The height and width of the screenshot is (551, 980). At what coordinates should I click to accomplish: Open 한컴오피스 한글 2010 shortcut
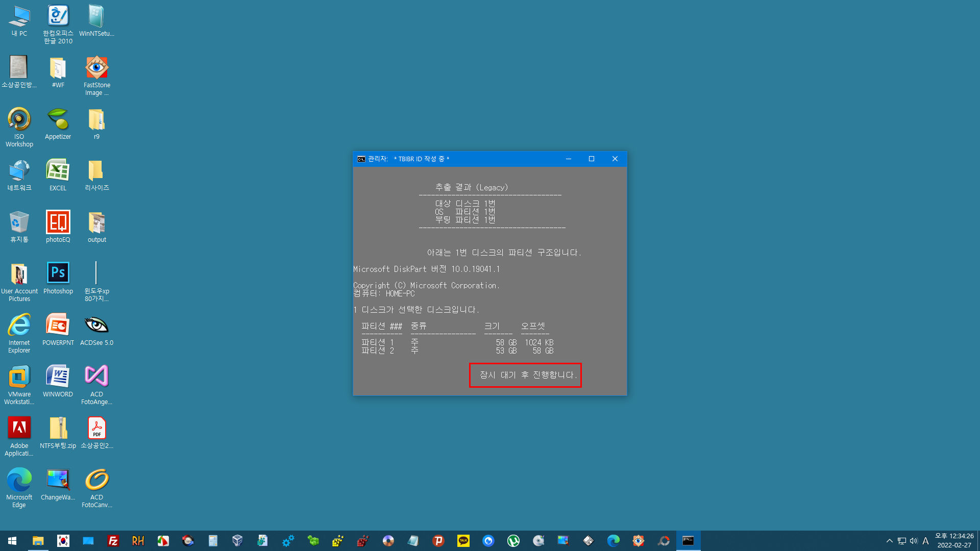coord(58,24)
